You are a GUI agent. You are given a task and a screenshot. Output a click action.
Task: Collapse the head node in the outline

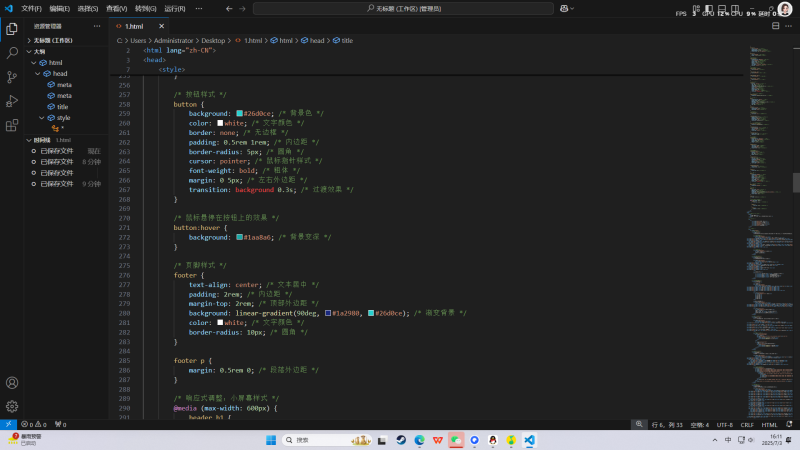pos(38,73)
